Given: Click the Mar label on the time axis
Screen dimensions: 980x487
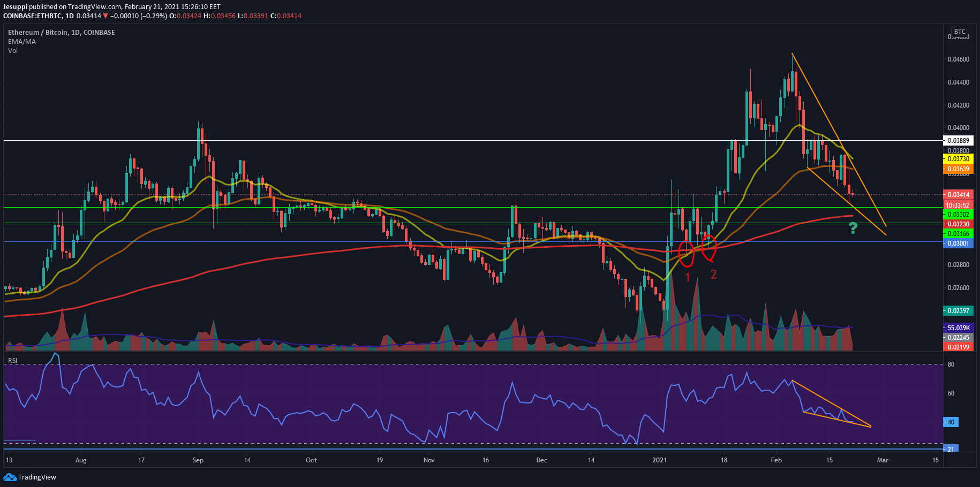Looking at the screenshot, I should 883,460.
